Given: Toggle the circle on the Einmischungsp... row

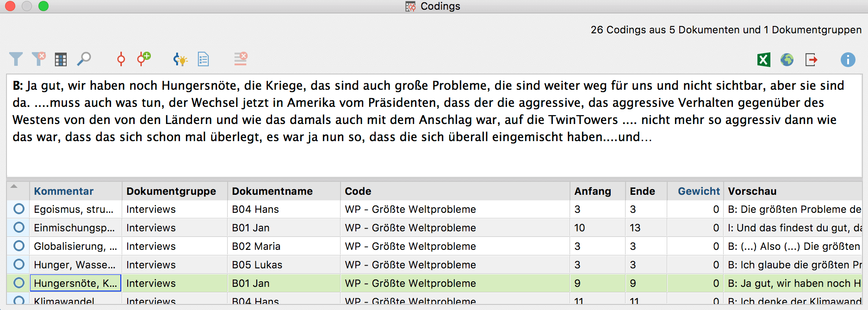Looking at the screenshot, I should click(19, 228).
